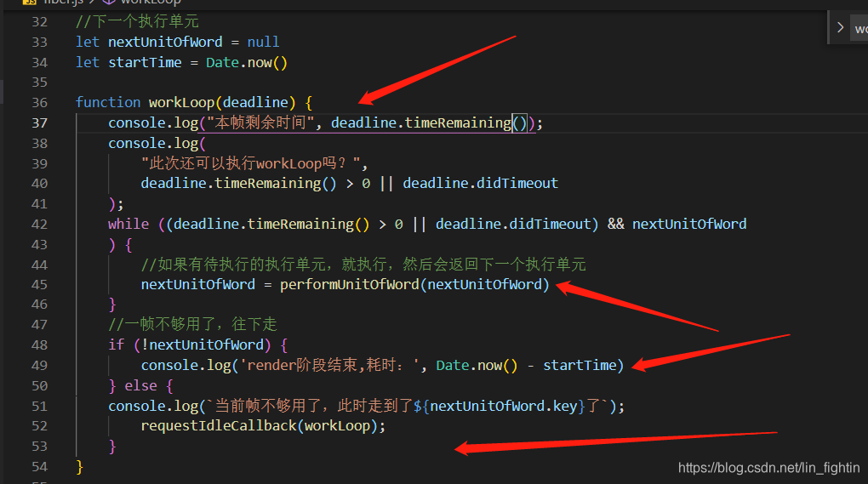Click the 'while' keyword on line 42
The width and height of the screenshot is (868, 484).
tap(128, 224)
